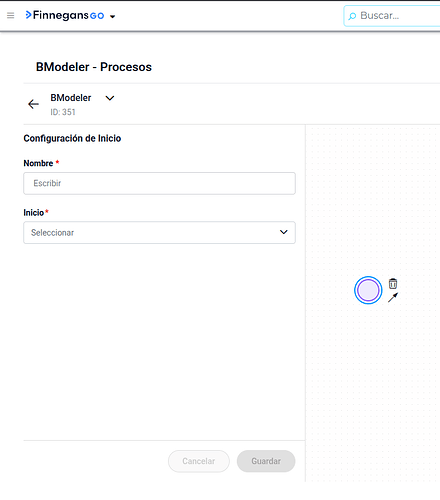The width and height of the screenshot is (440, 500).
Task: Click the Inicio dropdown arrow
Action: pyautogui.click(x=284, y=232)
